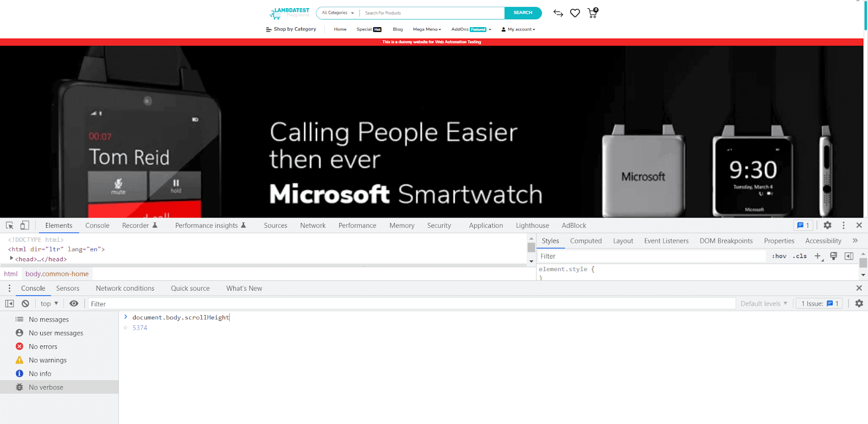Image resolution: width=868 pixels, height=424 pixels.
Task: Open DevTools settings gear icon
Action: coord(827,226)
